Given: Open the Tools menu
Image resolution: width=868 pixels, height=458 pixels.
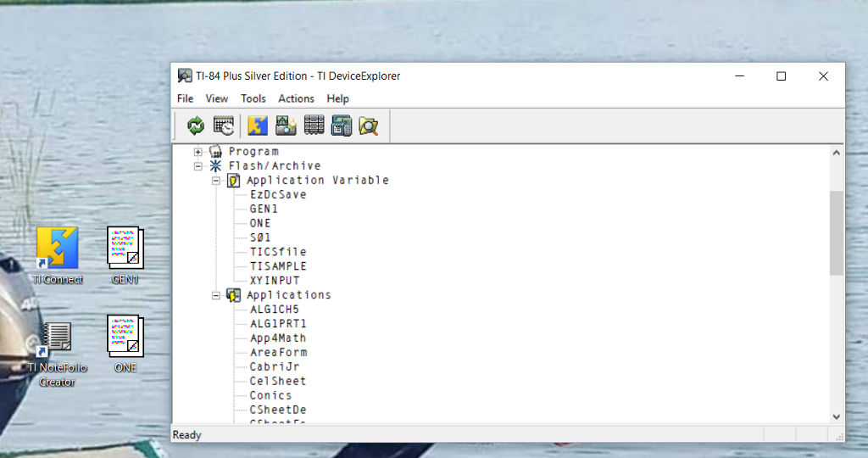Looking at the screenshot, I should click(x=253, y=98).
